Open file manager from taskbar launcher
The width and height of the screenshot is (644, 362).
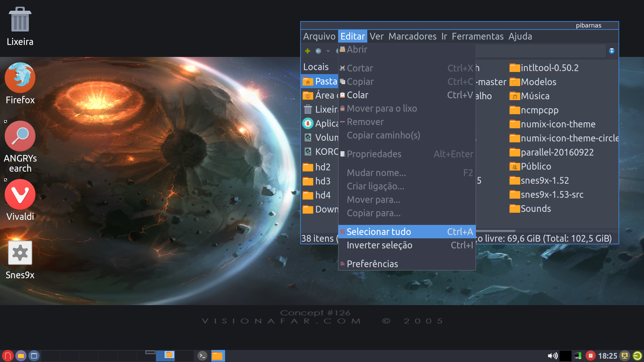pos(21,356)
